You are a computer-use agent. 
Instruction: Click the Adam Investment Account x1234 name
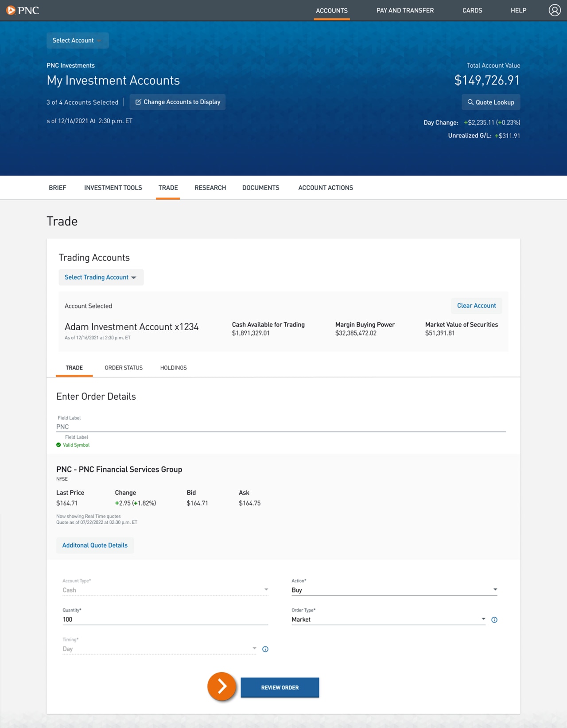[132, 327]
